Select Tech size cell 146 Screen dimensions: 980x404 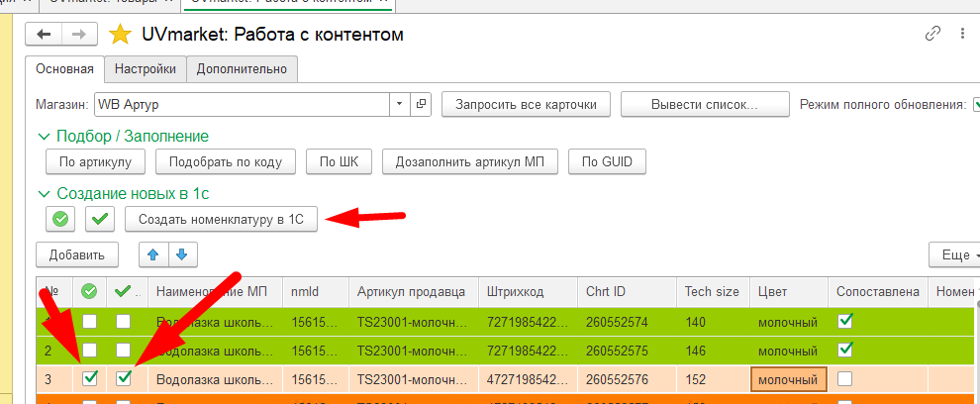point(713,351)
